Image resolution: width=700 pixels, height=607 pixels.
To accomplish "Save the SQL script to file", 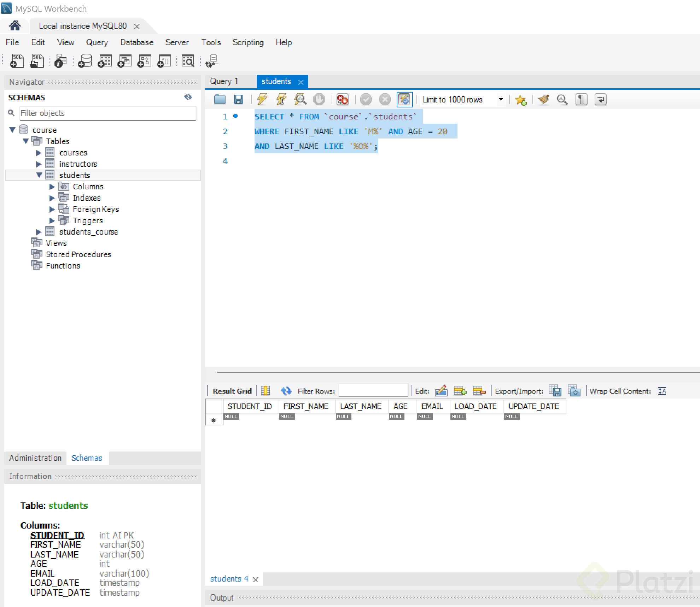I will point(239,100).
